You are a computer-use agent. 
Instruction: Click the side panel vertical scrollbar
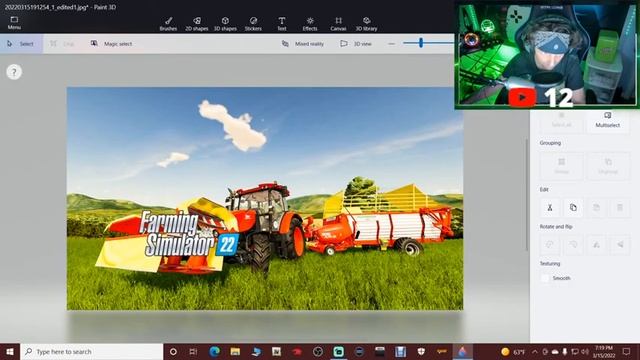pos(527,195)
